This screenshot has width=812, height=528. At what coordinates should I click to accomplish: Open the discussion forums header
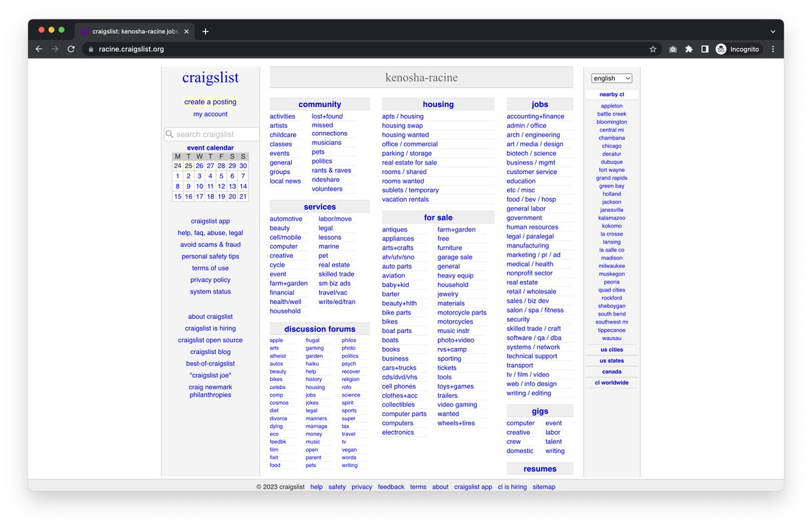(x=319, y=329)
